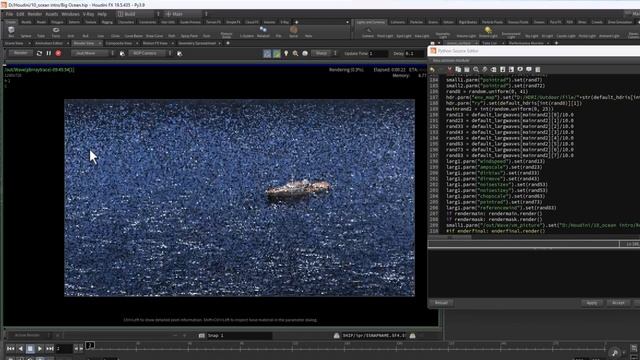Open the Status dropdown in Render View
The width and height of the screenshot is (640, 360).
coord(324,53)
